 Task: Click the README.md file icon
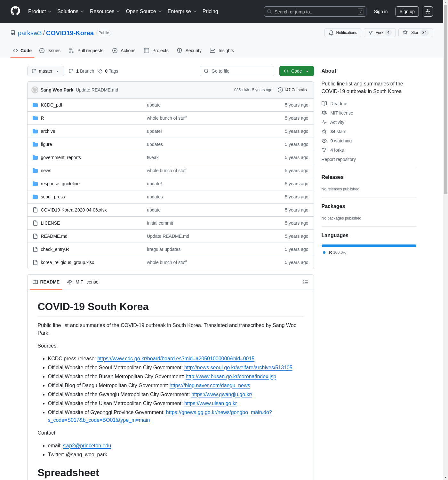click(x=35, y=236)
